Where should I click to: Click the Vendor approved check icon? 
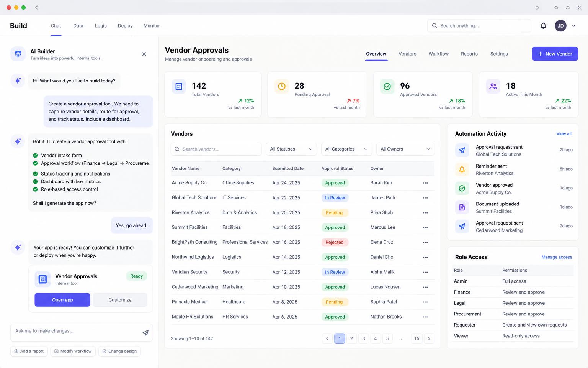click(462, 188)
